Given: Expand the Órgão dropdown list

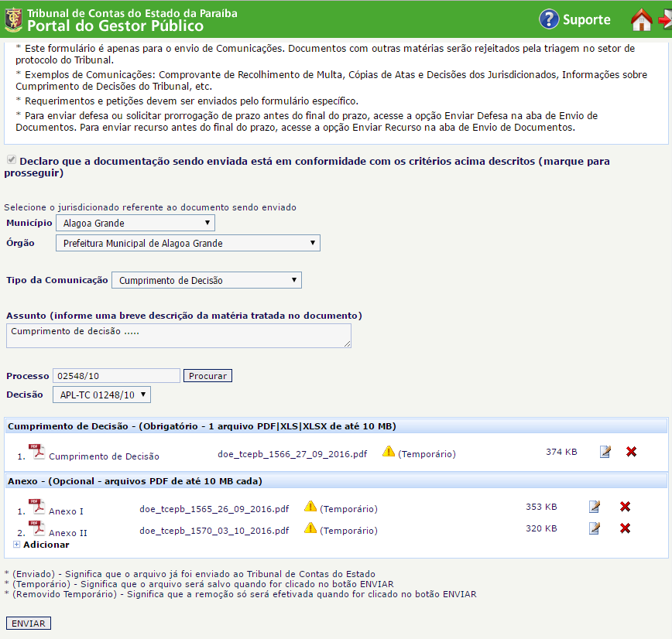Looking at the screenshot, I should [188, 244].
